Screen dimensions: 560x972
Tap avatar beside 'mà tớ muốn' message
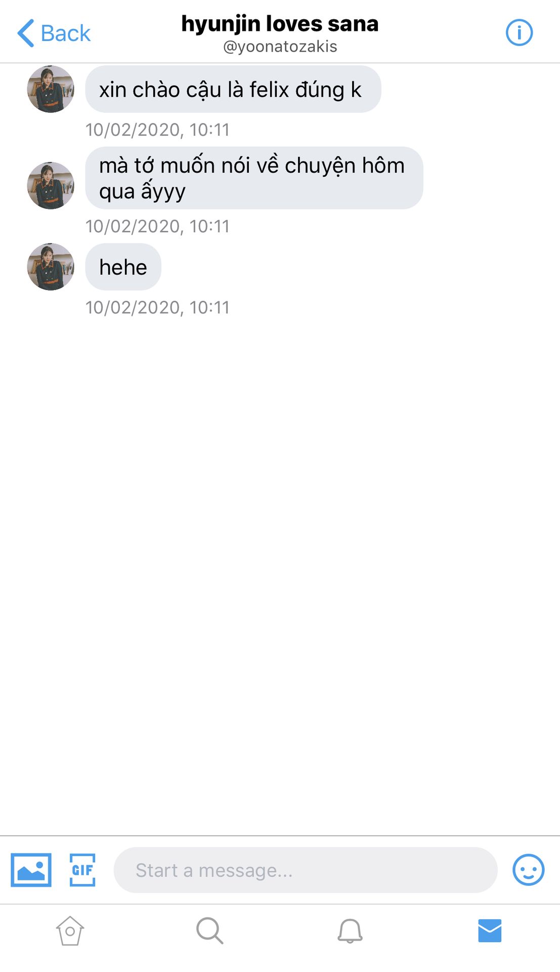coord(51,185)
